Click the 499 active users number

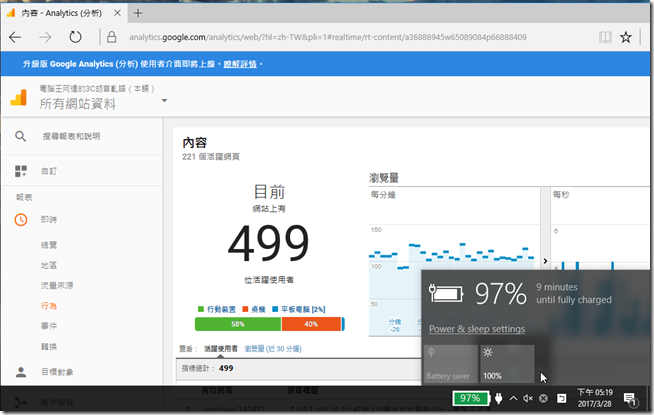coord(269,243)
